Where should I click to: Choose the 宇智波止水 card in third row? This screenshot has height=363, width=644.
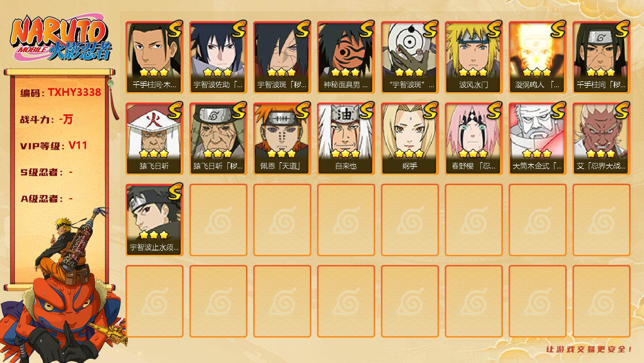coord(154,220)
